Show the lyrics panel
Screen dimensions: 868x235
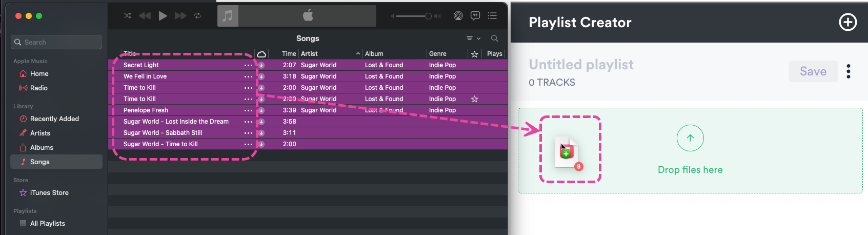(475, 16)
